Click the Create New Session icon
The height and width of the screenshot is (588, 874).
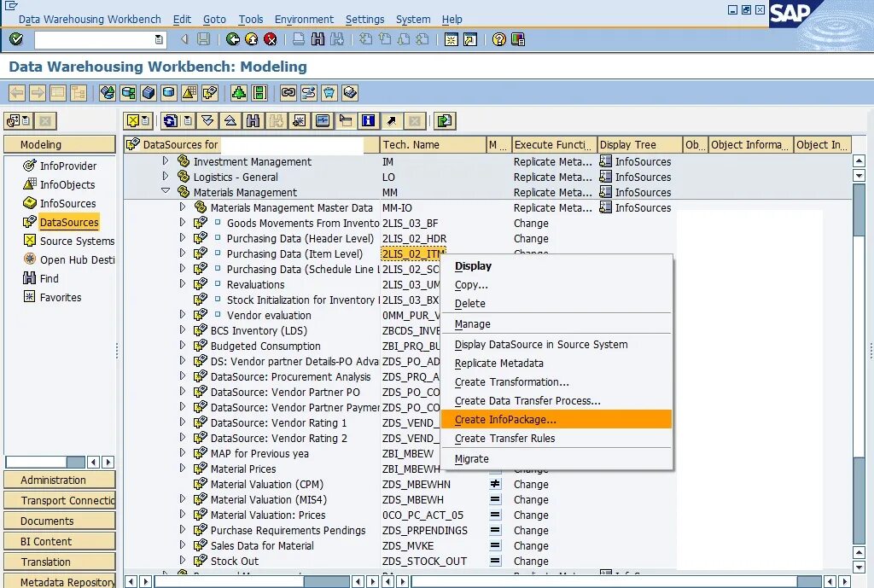pos(451,39)
